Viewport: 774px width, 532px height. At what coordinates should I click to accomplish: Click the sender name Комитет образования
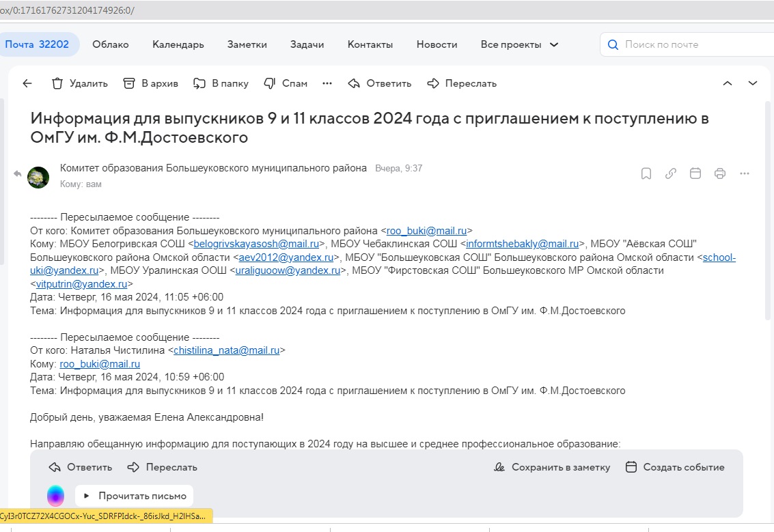coord(213,168)
